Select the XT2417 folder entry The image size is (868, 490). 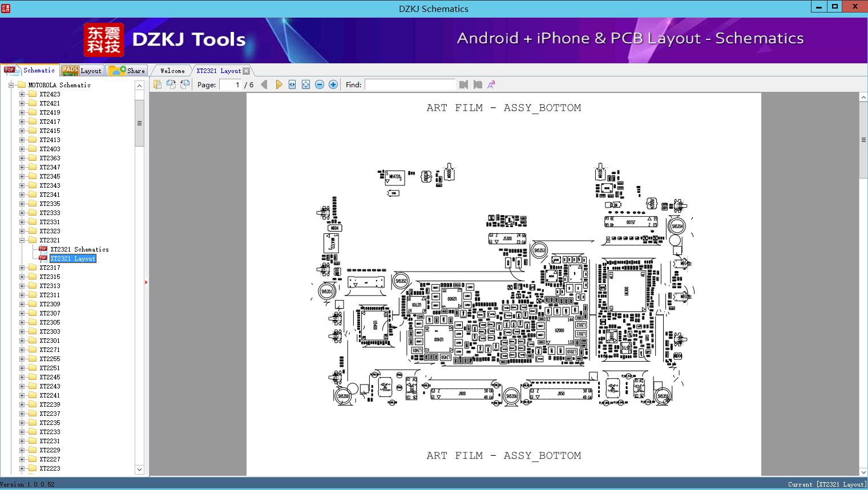50,122
